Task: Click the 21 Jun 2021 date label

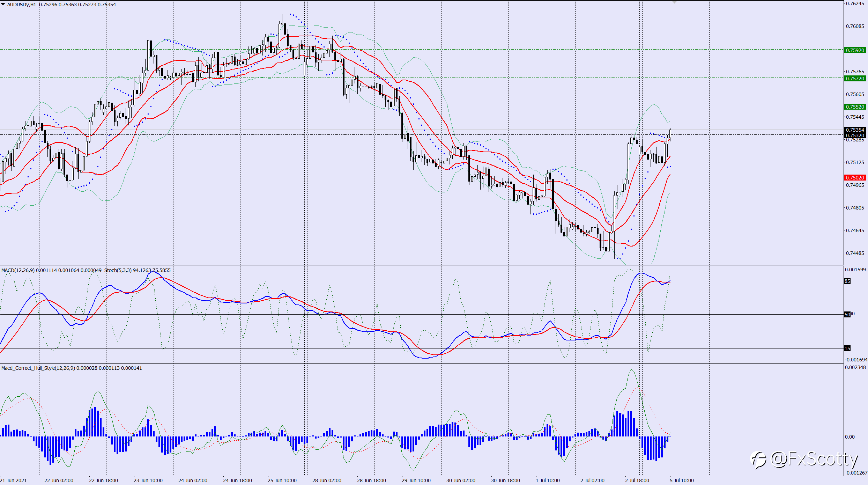Action: 13,480
